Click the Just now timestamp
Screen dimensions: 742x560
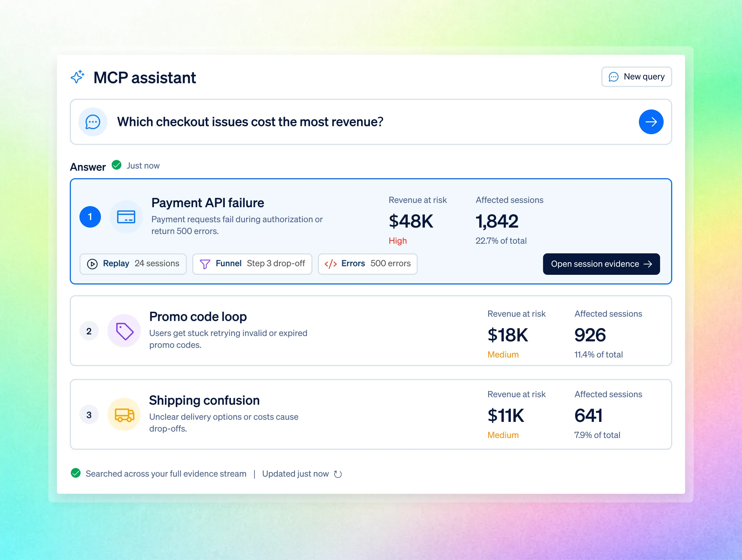pyautogui.click(x=143, y=166)
